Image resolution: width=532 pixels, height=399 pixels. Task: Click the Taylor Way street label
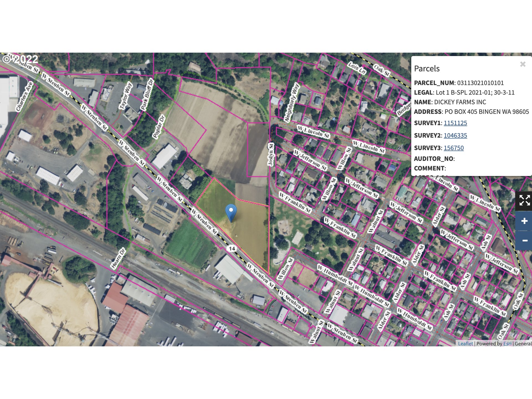125,96
